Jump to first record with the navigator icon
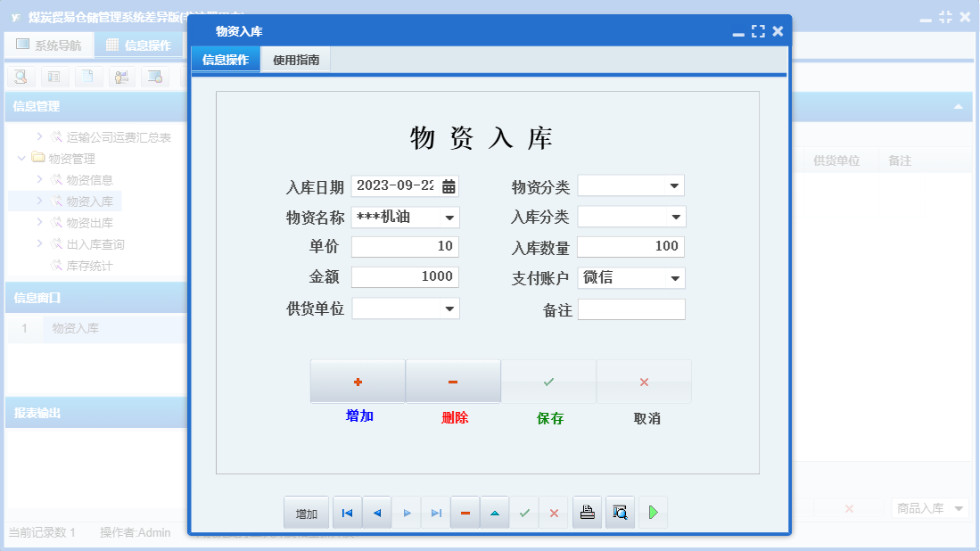This screenshot has width=980, height=551. click(346, 512)
